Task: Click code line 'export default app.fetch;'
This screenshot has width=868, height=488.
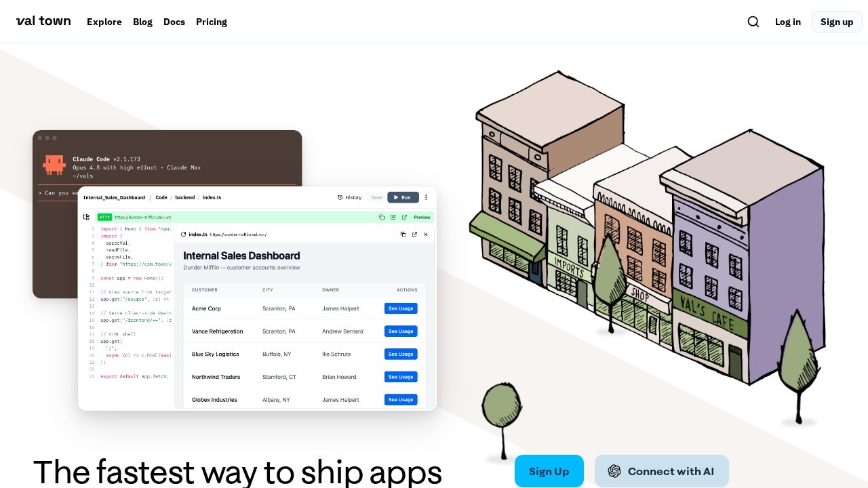Action: (x=134, y=376)
